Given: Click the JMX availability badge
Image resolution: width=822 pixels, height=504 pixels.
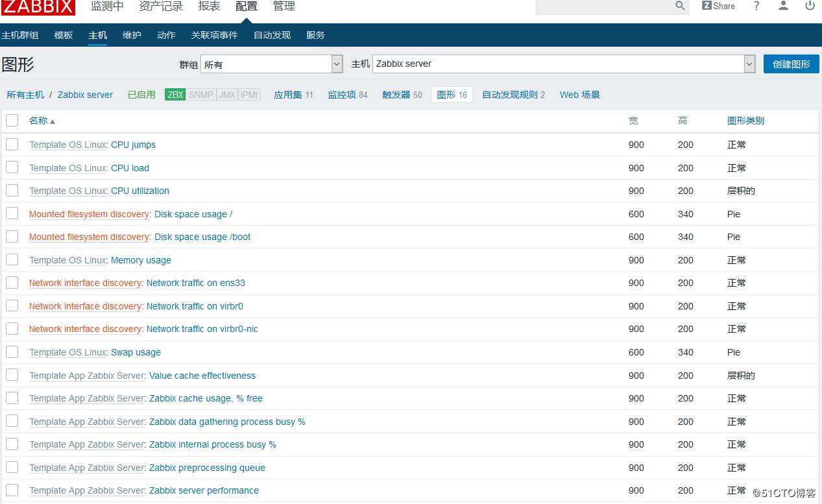Looking at the screenshot, I should (227, 95).
